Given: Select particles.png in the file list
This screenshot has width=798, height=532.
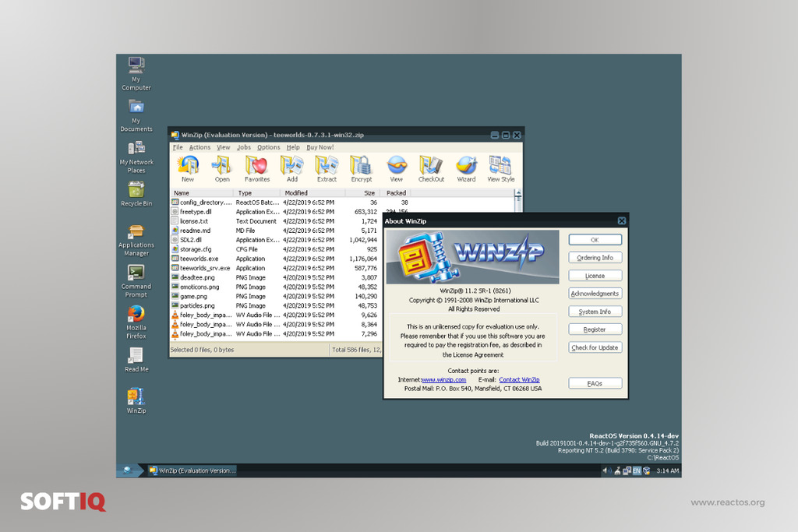Looking at the screenshot, I should click(x=197, y=305).
